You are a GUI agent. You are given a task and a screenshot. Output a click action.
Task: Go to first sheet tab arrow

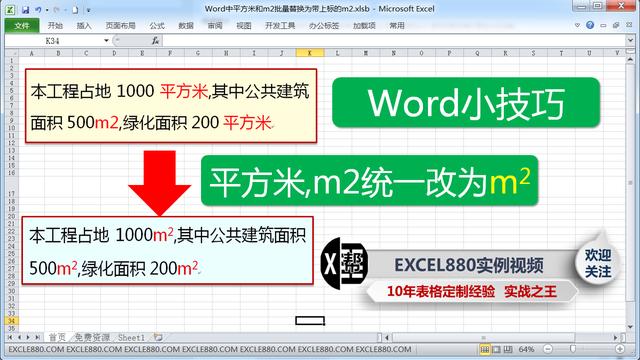10,338
